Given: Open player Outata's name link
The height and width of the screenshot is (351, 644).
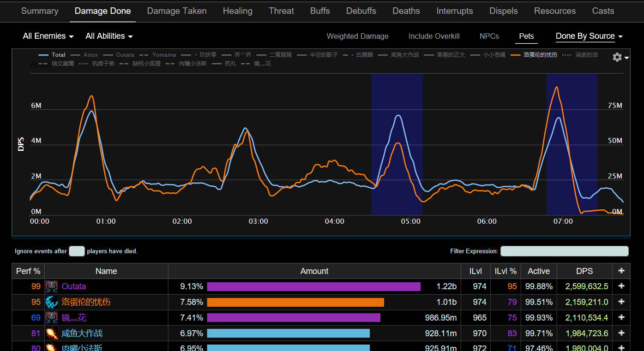Looking at the screenshot, I should pos(74,286).
